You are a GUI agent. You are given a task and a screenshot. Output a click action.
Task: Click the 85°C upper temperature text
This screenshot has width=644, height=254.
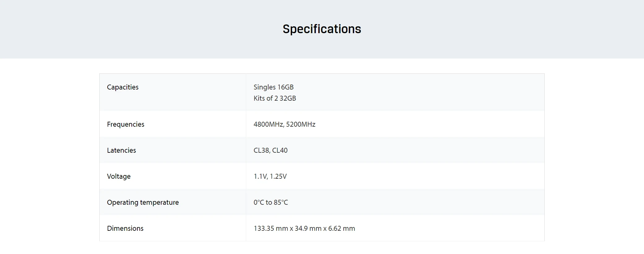(281, 202)
